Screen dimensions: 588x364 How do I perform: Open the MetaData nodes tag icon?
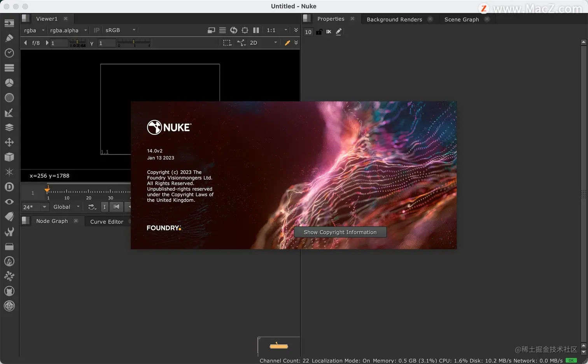coord(9,217)
